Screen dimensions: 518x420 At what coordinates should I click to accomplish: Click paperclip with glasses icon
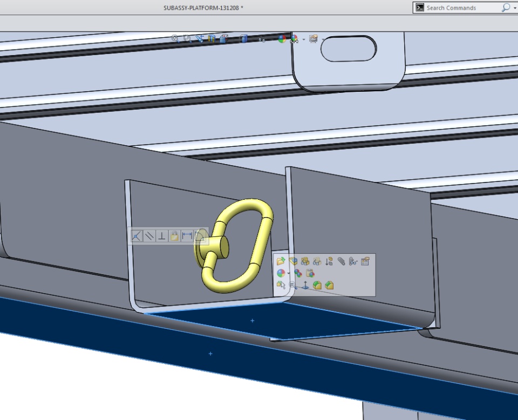pos(353,261)
